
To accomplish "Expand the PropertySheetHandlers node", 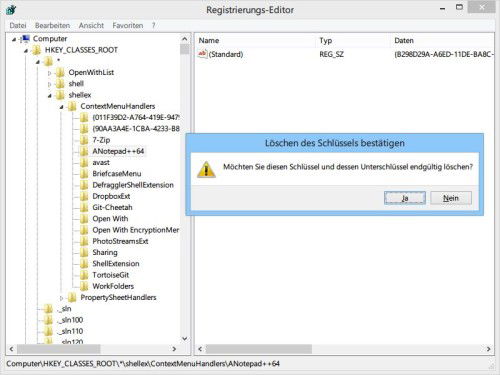I will point(62,298).
